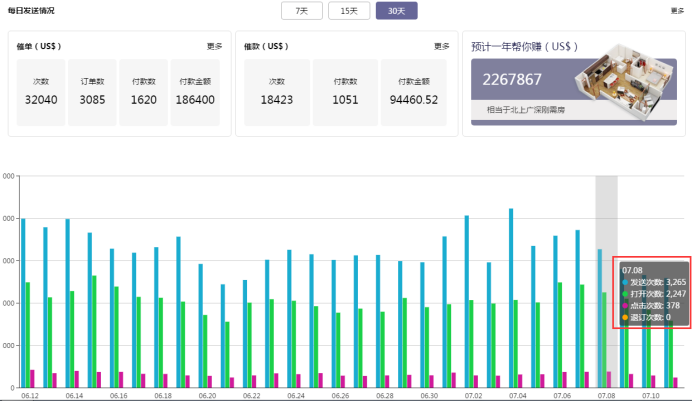This screenshot has width=692, height=401.
Task: Click the 06.26 x-axis label
Action: click(340, 396)
